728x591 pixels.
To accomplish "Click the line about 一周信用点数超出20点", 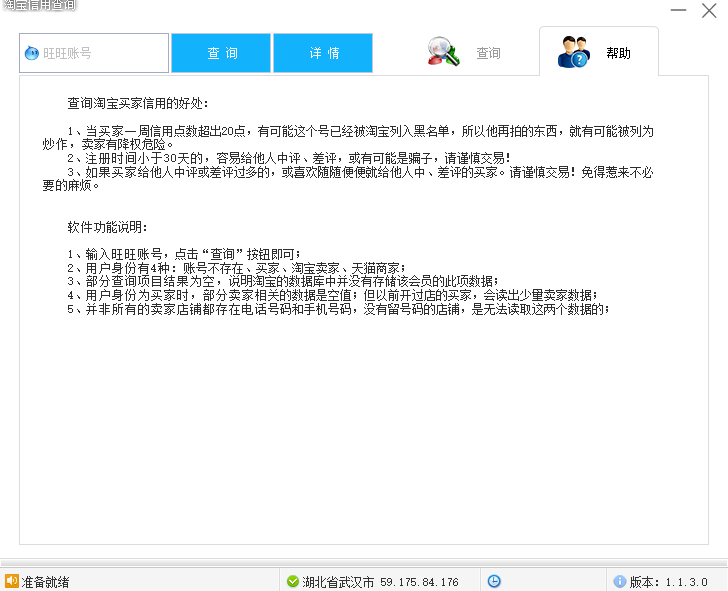I will pyautogui.click(x=348, y=138).
